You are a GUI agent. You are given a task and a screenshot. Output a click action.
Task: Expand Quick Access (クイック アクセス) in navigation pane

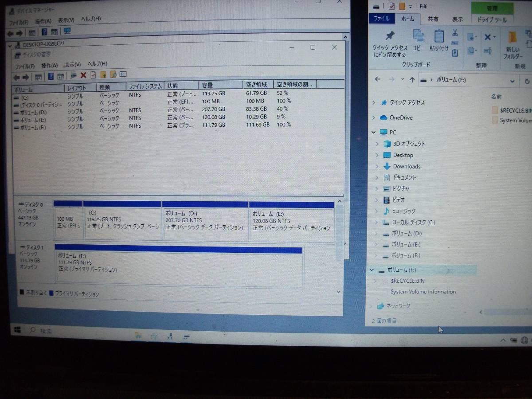375,102
